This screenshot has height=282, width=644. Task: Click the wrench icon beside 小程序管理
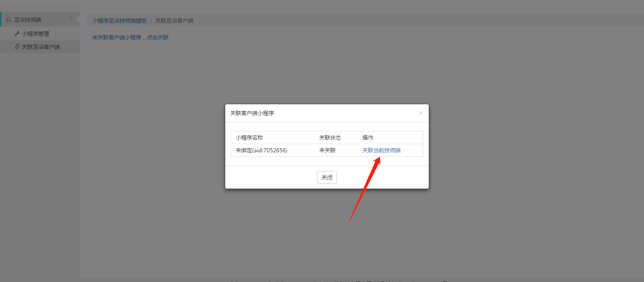pyautogui.click(x=17, y=34)
